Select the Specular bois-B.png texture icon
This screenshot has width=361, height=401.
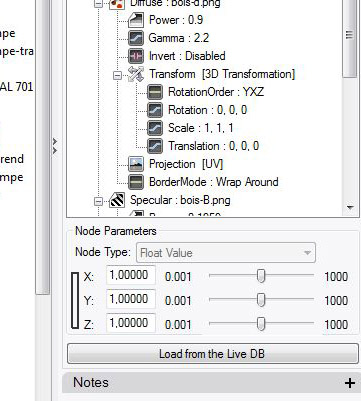(x=117, y=200)
